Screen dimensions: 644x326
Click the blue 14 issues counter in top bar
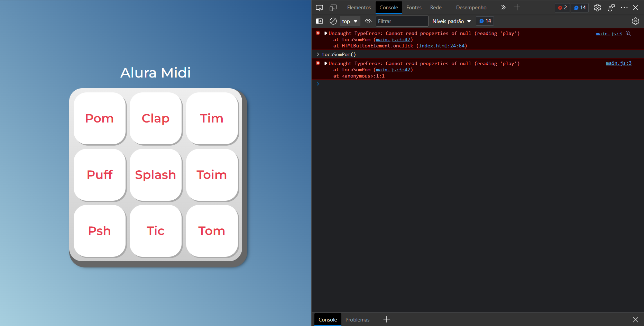(x=580, y=8)
